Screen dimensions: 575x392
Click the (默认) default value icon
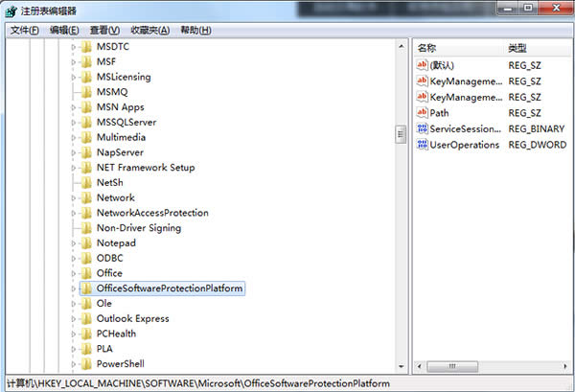423,65
